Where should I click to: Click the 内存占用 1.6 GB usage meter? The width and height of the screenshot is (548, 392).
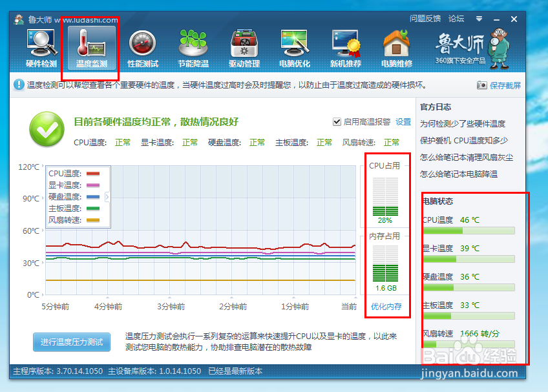point(385,263)
